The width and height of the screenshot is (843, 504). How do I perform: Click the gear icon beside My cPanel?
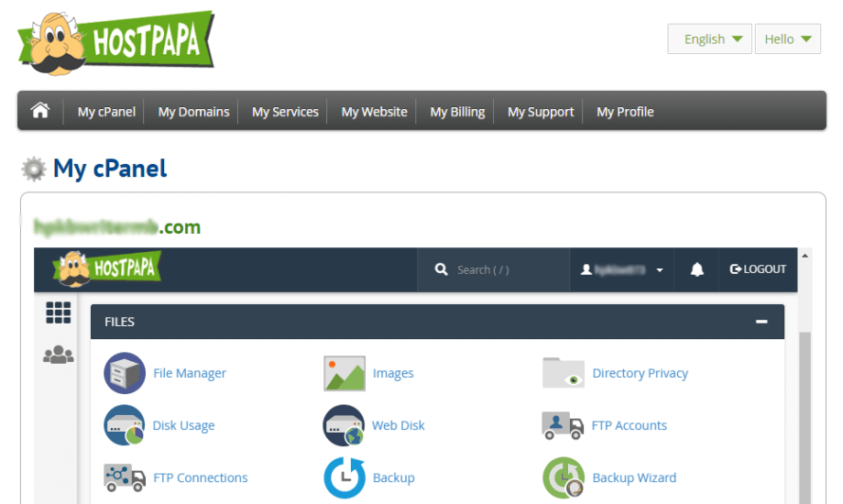pyautogui.click(x=34, y=169)
